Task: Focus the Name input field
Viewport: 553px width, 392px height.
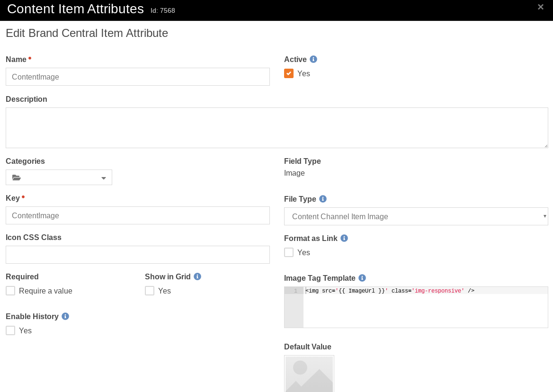Action: point(138,77)
